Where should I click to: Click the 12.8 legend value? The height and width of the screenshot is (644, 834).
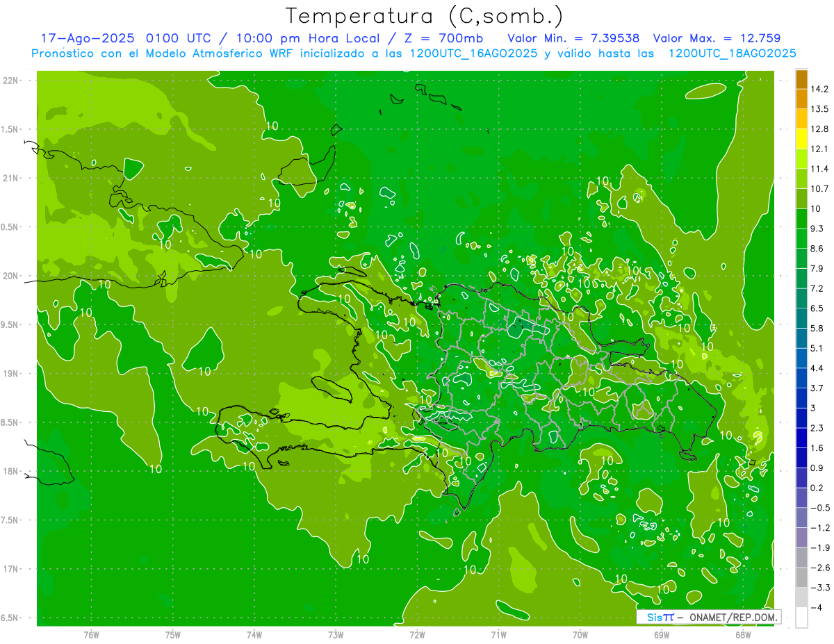tap(819, 129)
